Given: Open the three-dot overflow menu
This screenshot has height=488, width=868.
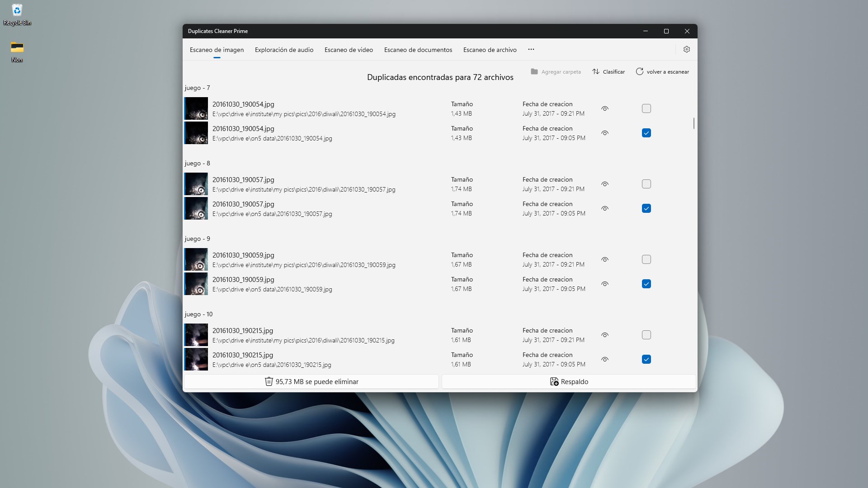Looking at the screenshot, I should pyautogui.click(x=531, y=50).
